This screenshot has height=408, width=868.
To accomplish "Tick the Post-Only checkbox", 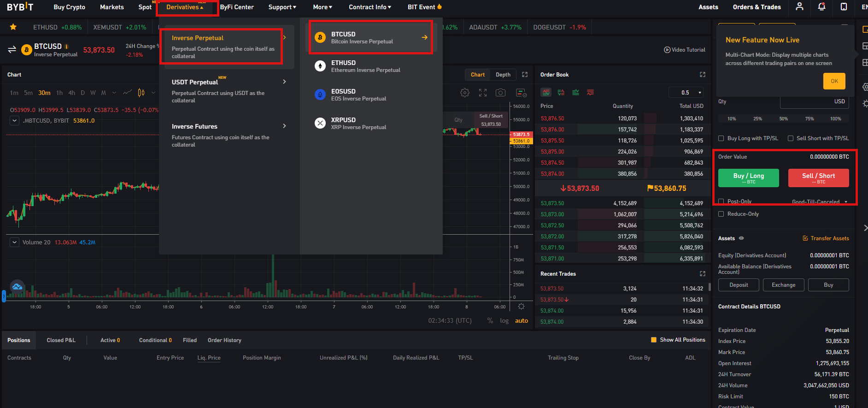I will point(721,201).
